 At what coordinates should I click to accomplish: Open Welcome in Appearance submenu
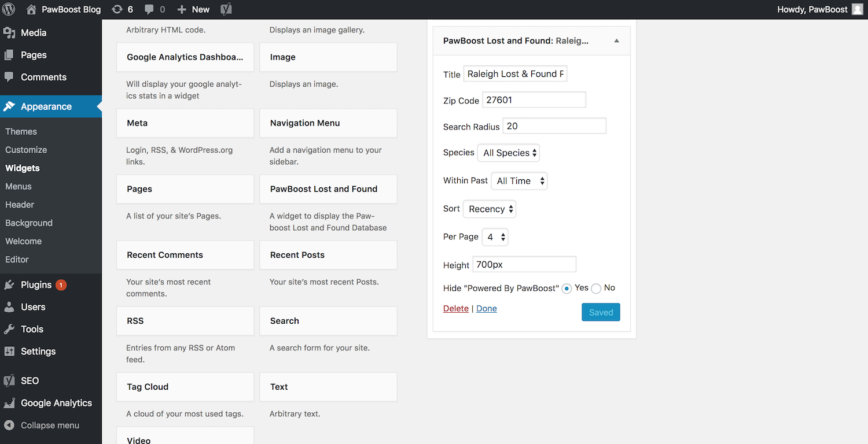[x=24, y=241]
